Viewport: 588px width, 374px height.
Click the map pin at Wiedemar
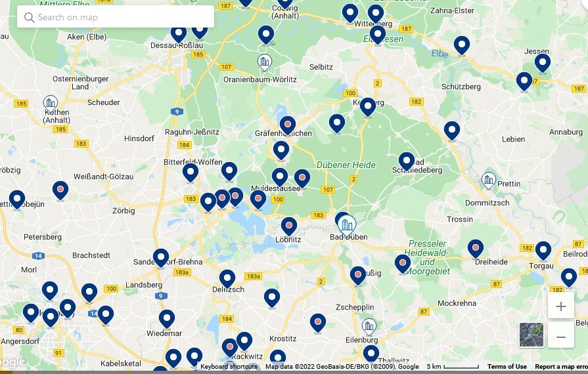[167, 320]
